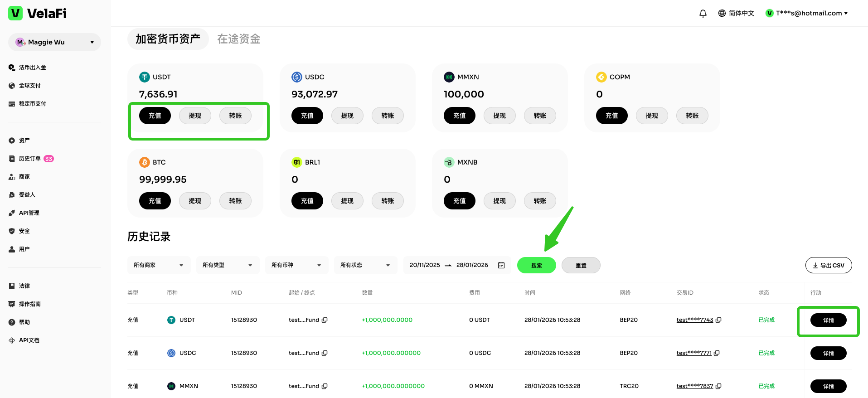Copy the USDT transaction ID test****7743
868x398 pixels.
coord(718,320)
